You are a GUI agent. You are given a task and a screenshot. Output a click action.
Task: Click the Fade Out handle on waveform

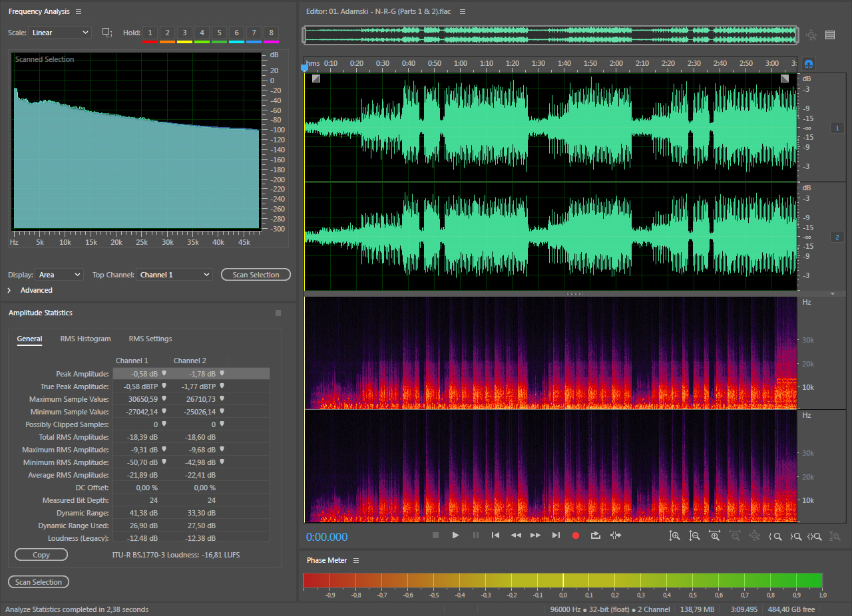pos(785,78)
